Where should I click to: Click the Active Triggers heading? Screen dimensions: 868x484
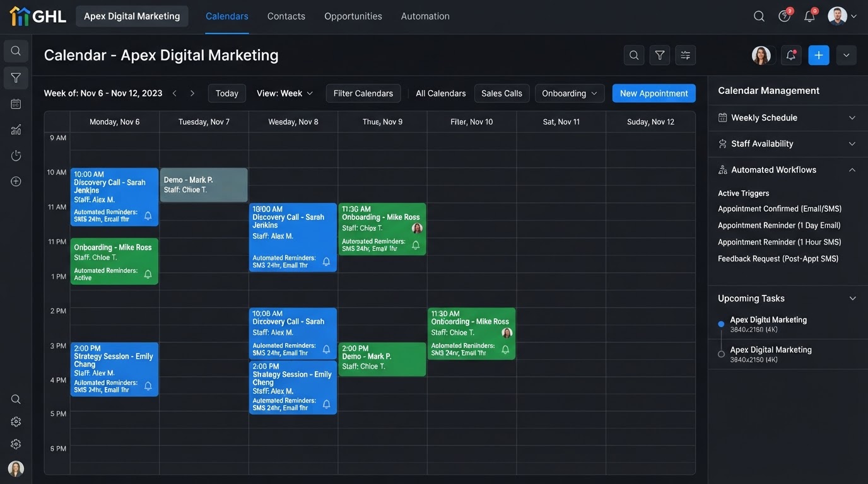tap(743, 193)
